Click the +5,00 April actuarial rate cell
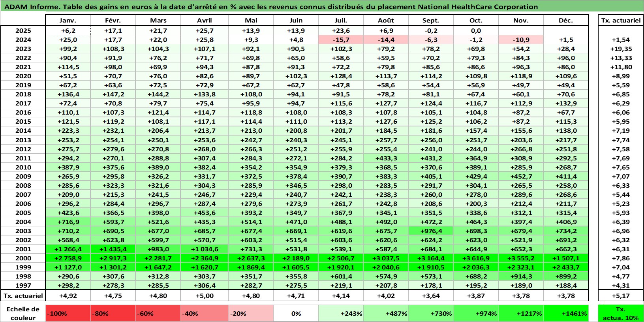Screen dimensions: 644x322 205,296
